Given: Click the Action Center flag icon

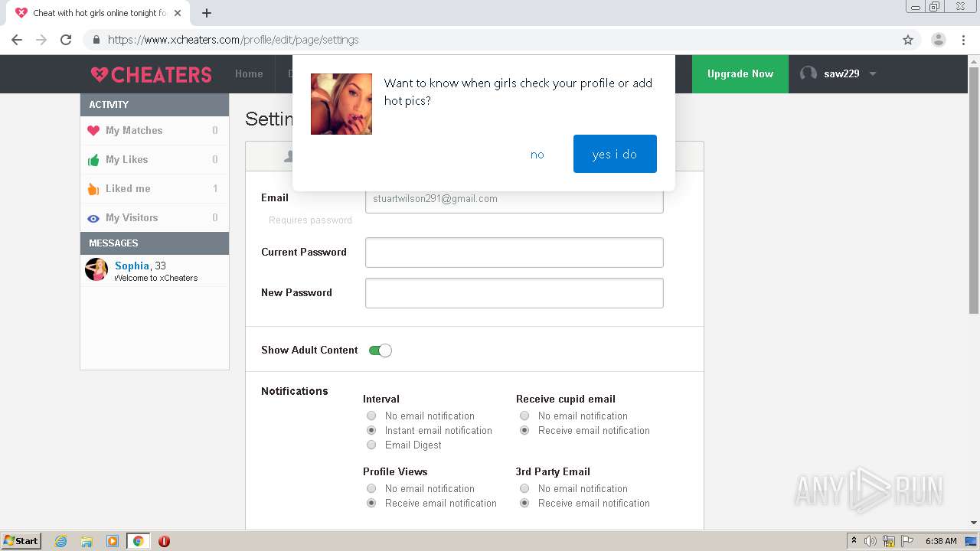Looking at the screenshot, I should 906,541.
